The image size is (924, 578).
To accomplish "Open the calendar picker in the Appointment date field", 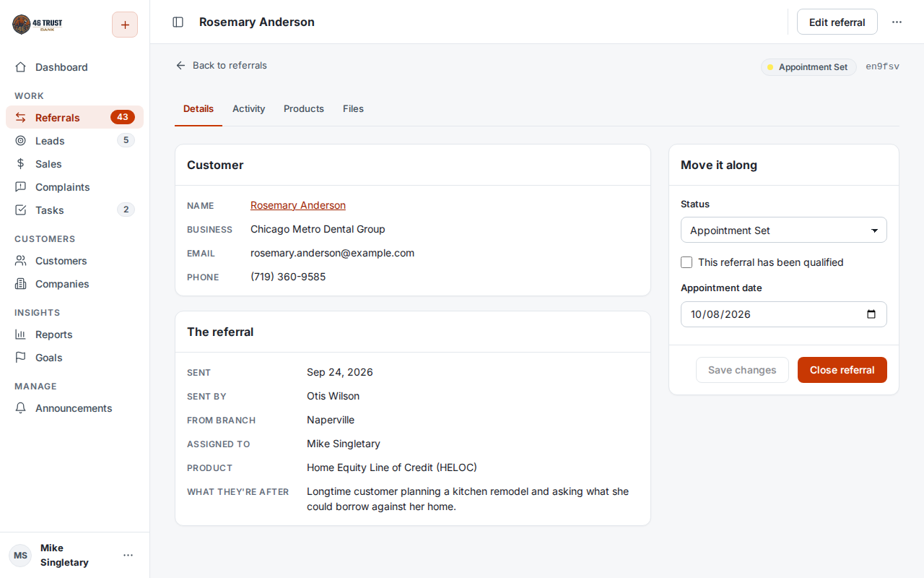I will point(871,314).
